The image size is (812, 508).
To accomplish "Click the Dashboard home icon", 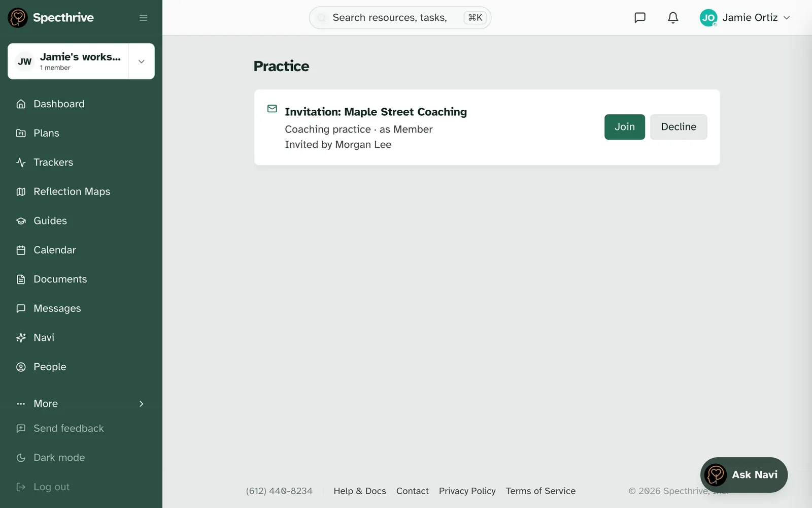I will pyautogui.click(x=21, y=104).
